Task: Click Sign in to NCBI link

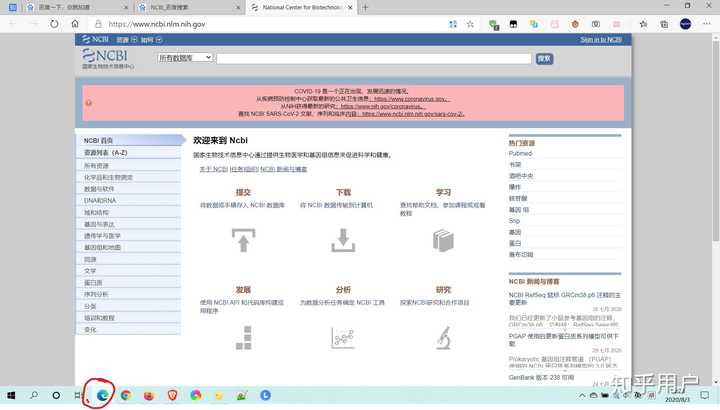Action: click(x=601, y=39)
